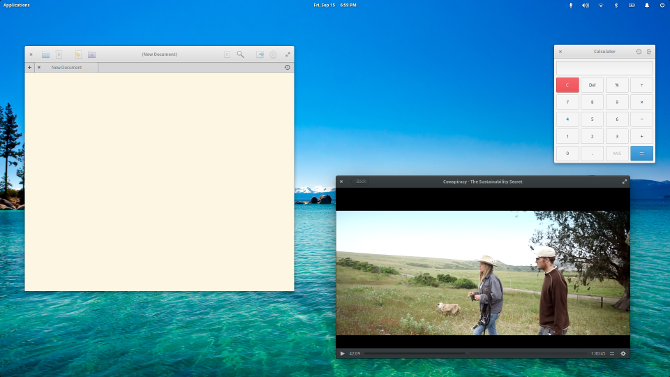
Task: Click the 1 key in Calculator
Action: pyautogui.click(x=567, y=136)
